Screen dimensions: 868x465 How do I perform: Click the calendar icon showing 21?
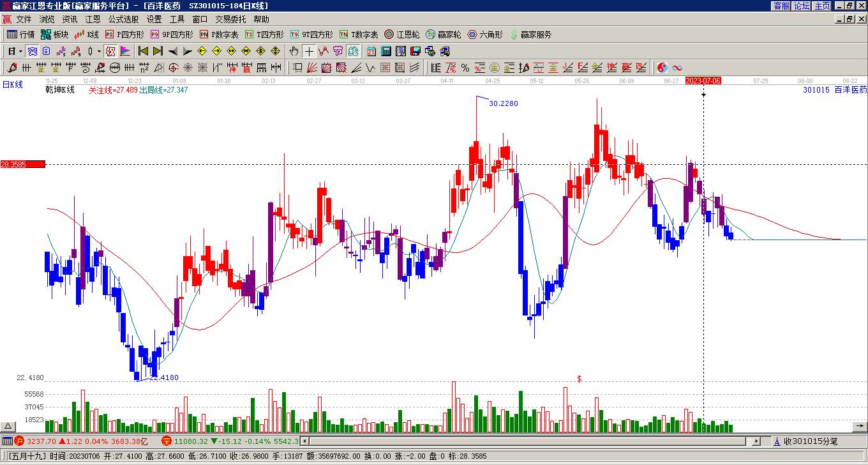click(x=371, y=51)
